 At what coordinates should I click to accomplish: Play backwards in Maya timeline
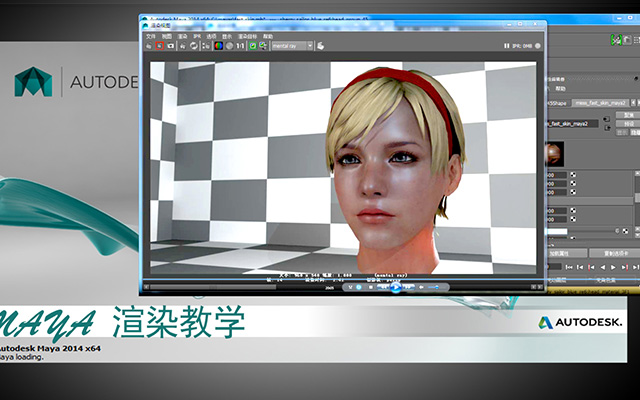click(x=602, y=267)
